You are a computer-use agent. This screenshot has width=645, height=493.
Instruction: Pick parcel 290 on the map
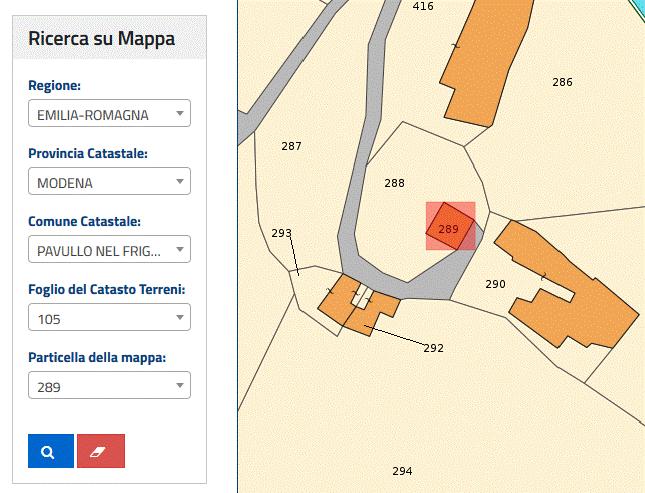495,284
